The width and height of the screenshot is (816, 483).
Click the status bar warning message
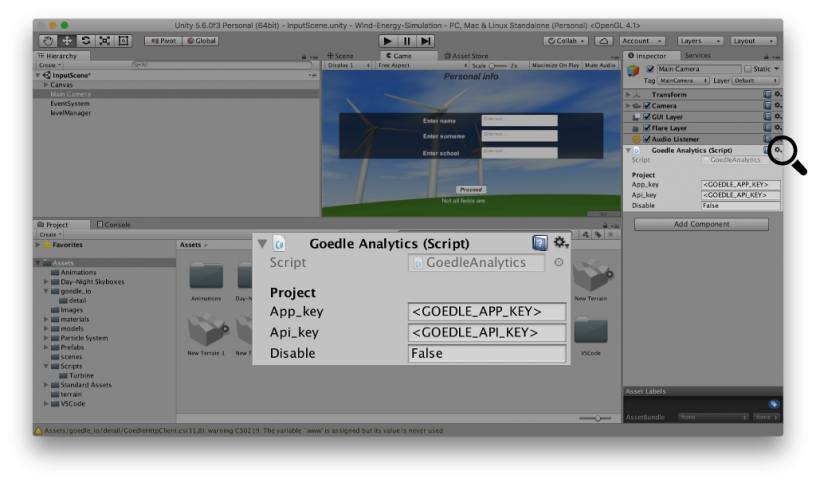(x=244, y=430)
